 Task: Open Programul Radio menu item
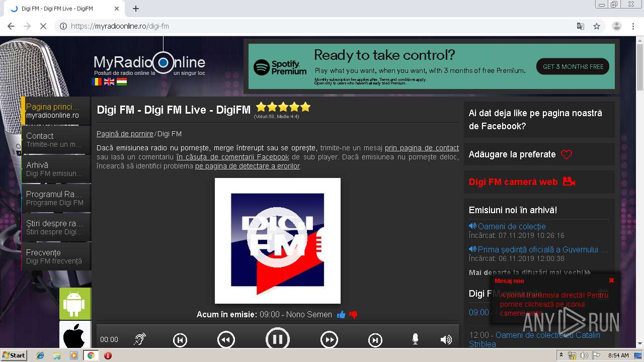pyautogui.click(x=56, y=198)
